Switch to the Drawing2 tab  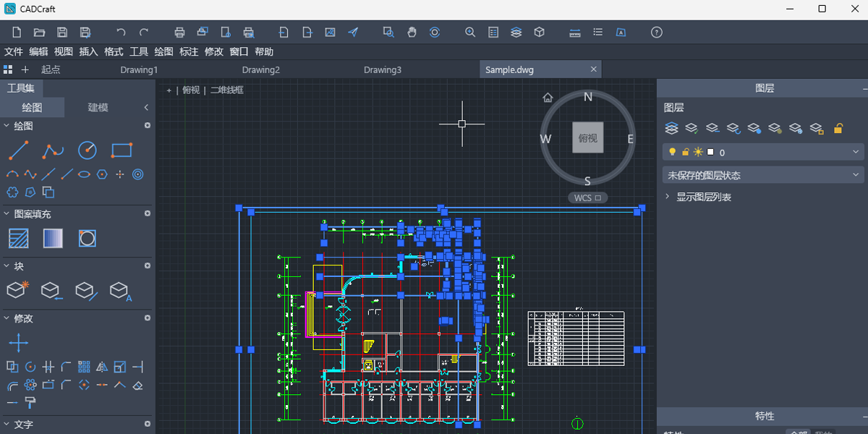click(261, 70)
